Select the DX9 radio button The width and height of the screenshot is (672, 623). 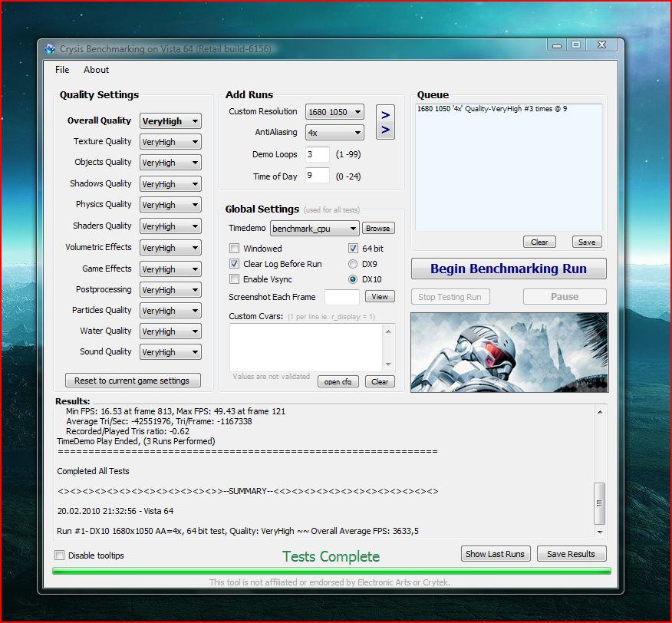point(353,264)
